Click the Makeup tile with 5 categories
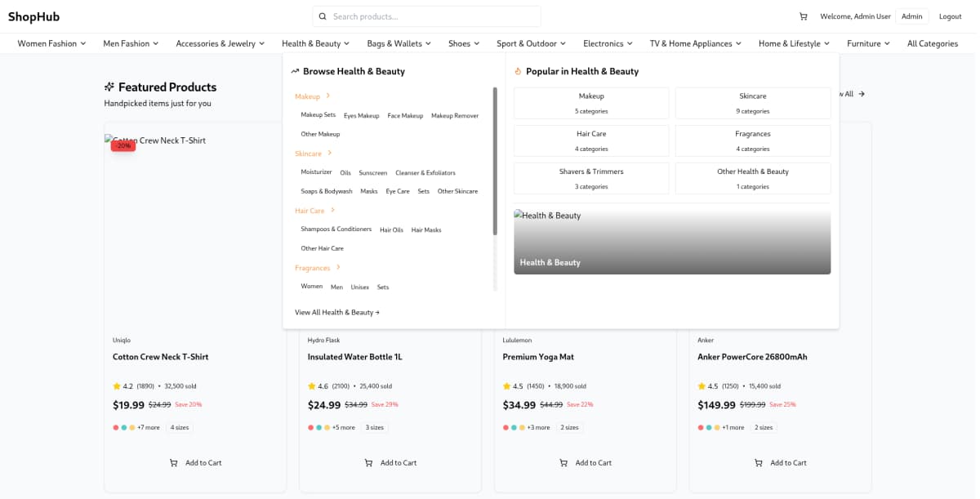This screenshot has height=499, width=980. pos(590,102)
